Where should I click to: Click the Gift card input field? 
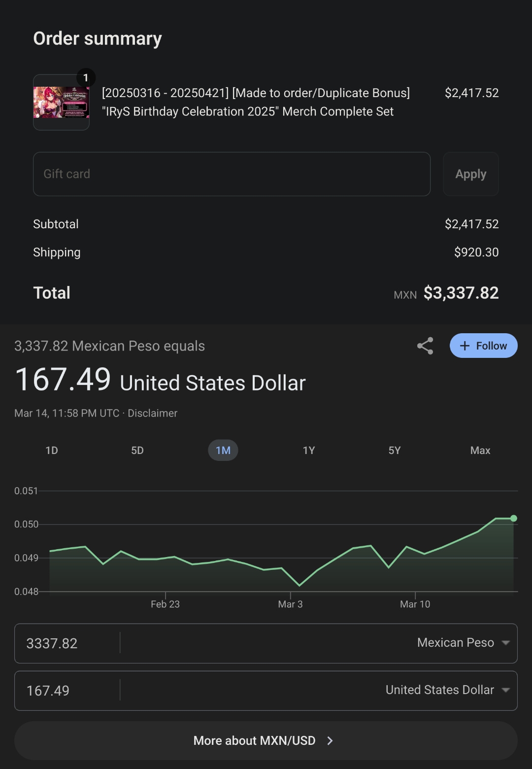[x=232, y=174]
